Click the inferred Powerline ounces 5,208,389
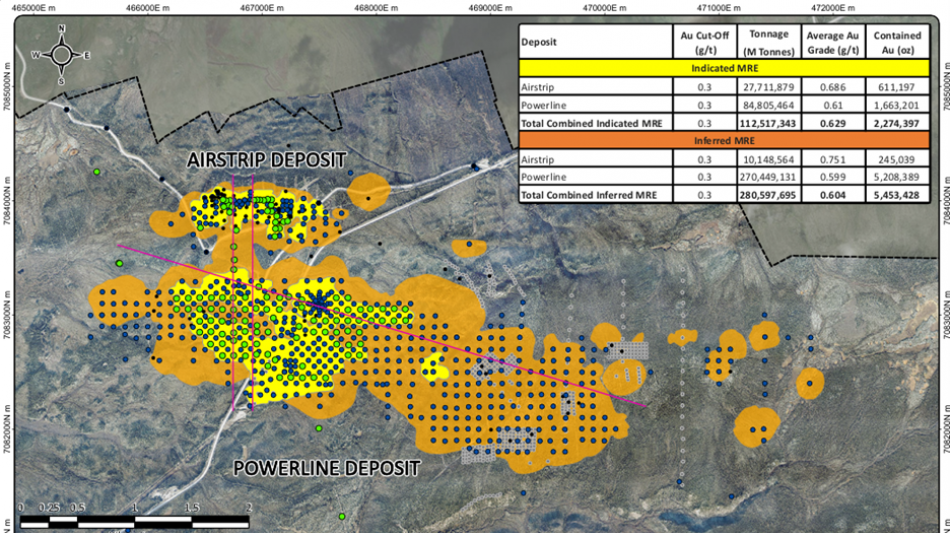The width and height of the screenshot is (950, 533). (897, 177)
